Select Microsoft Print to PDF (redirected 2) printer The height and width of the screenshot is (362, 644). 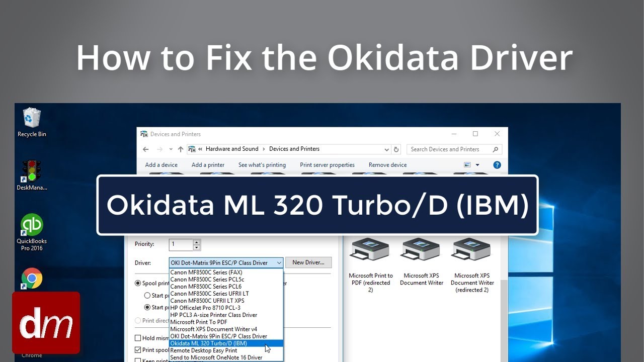[371, 265]
